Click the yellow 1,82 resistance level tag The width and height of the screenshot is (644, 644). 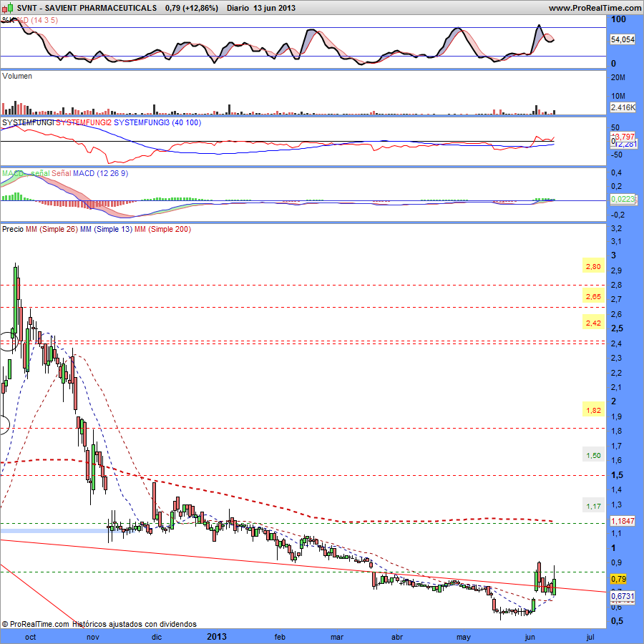click(593, 410)
